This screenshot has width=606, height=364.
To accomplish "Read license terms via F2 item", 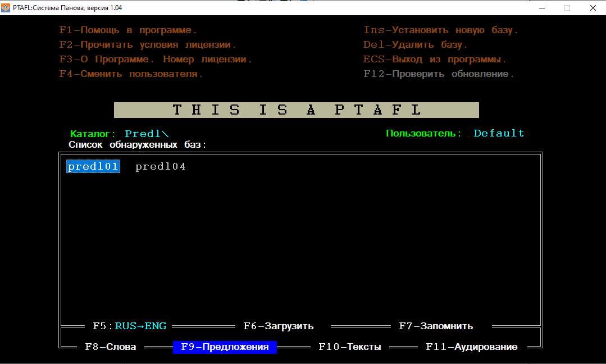I will point(147,45).
